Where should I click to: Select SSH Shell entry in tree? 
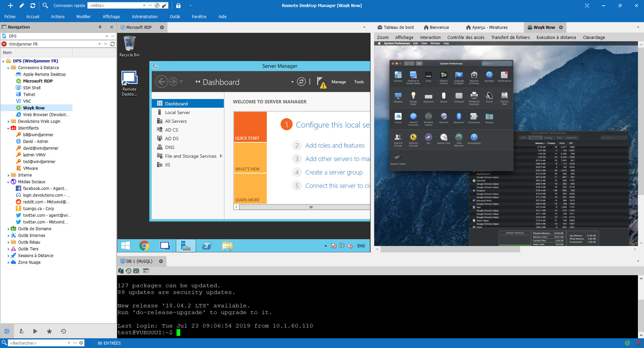(32, 88)
